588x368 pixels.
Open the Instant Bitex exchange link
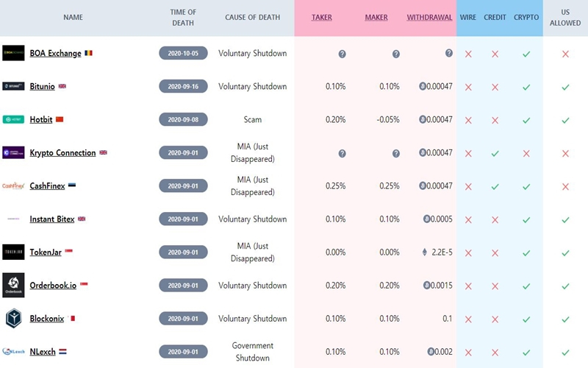pos(52,219)
